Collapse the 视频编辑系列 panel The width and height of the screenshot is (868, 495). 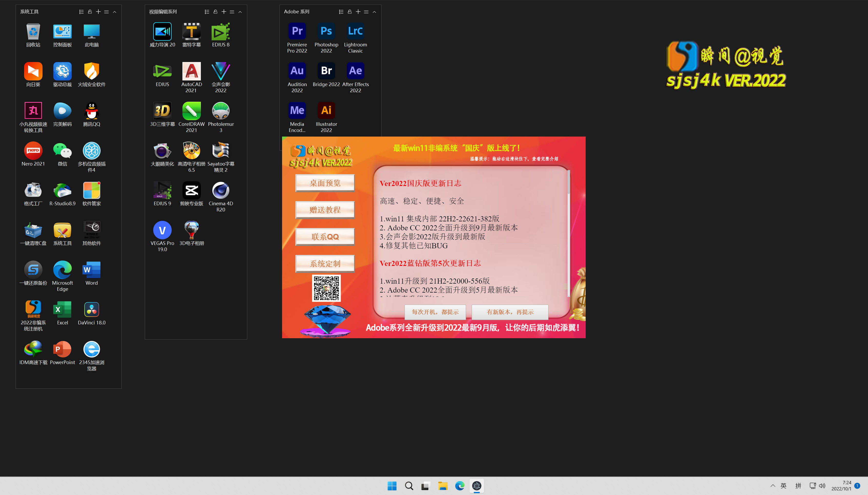coord(240,12)
